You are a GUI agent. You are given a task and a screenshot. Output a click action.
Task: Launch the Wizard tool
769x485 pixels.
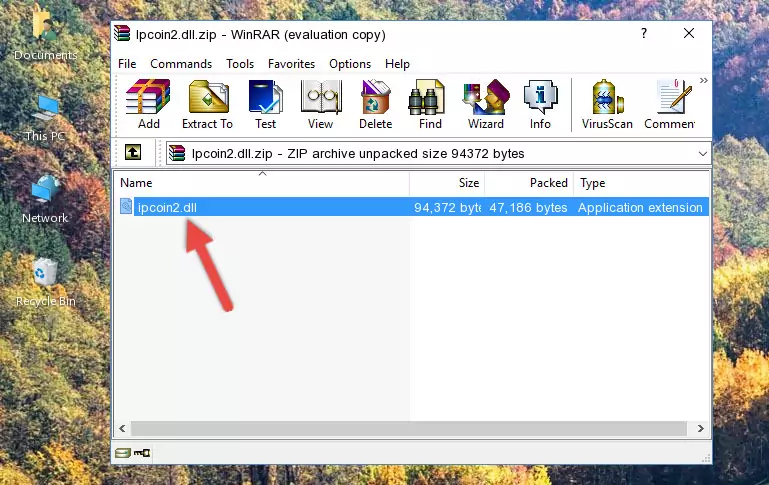(486, 104)
